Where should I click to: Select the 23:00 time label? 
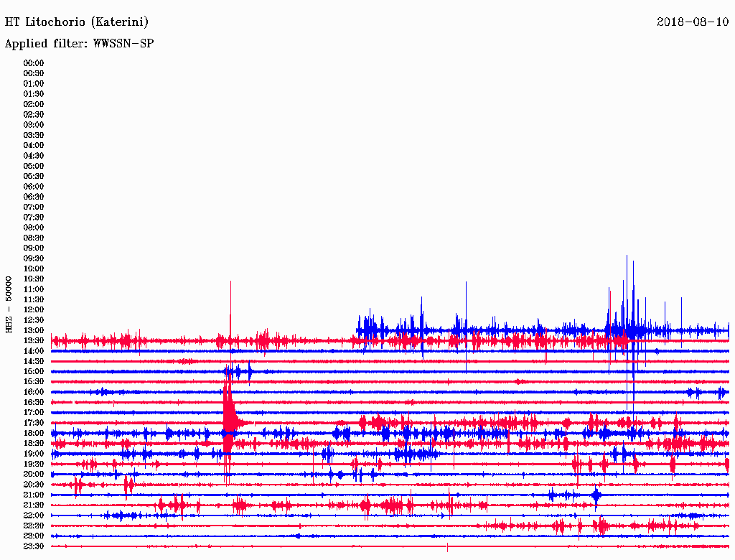click(x=34, y=536)
